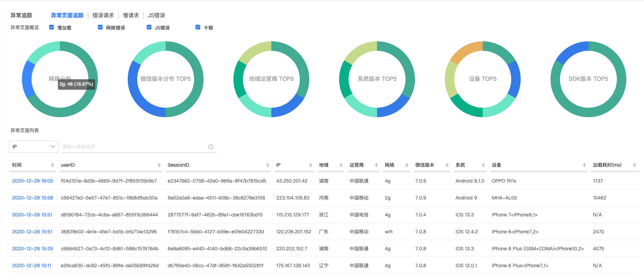644x274 pixels.
Task: Sort table by 微信版本 column
Action: click(x=447, y=165)
